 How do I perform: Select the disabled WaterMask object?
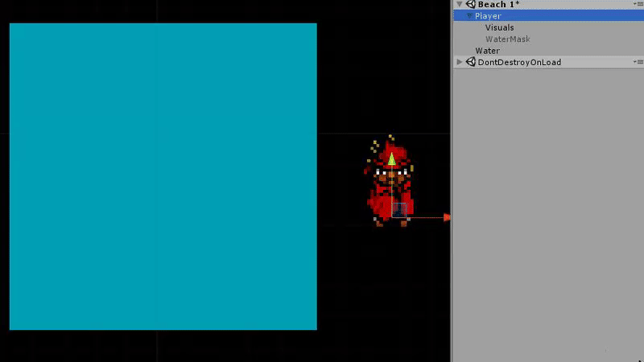coord(507,39)
